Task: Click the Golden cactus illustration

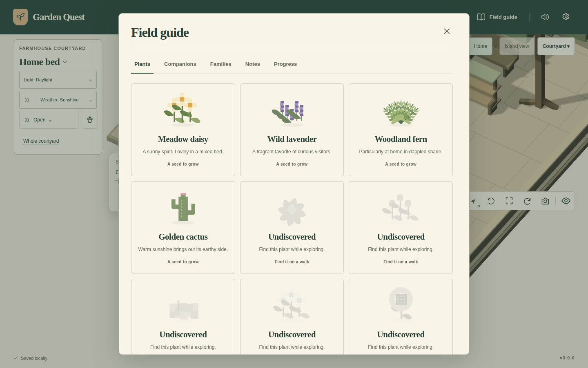Action: coord(183,208)
